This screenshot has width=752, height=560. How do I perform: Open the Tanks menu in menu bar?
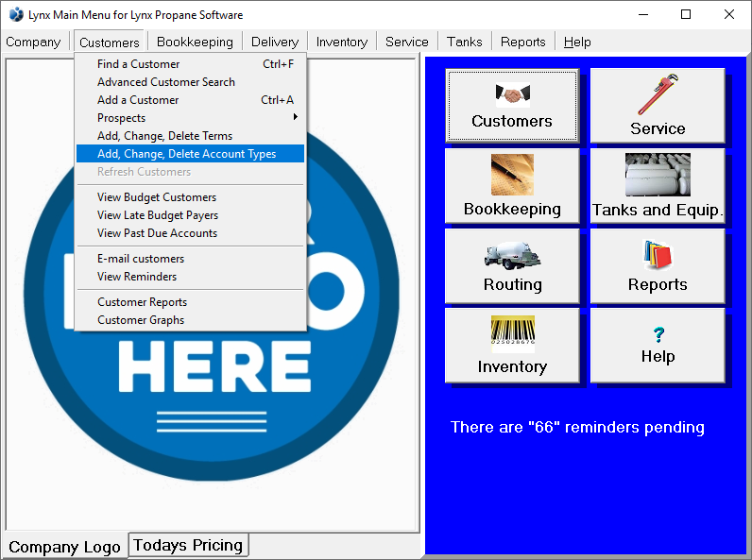coord(464,42)
